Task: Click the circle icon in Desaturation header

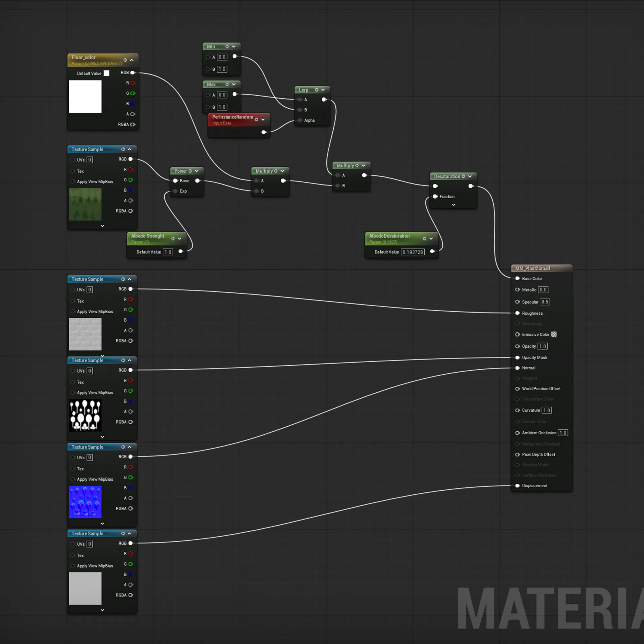Action: 463,176
